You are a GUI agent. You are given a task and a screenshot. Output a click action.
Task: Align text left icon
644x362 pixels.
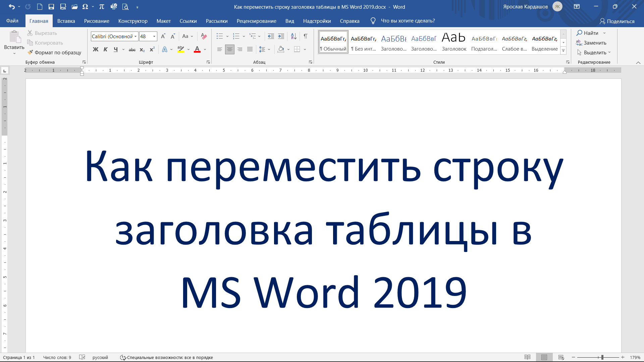220,50
